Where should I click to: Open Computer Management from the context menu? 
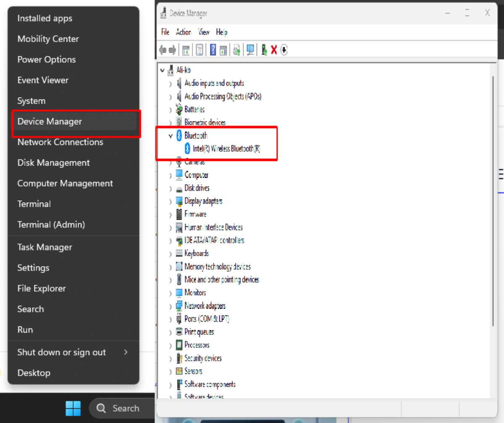coord(73,183)
